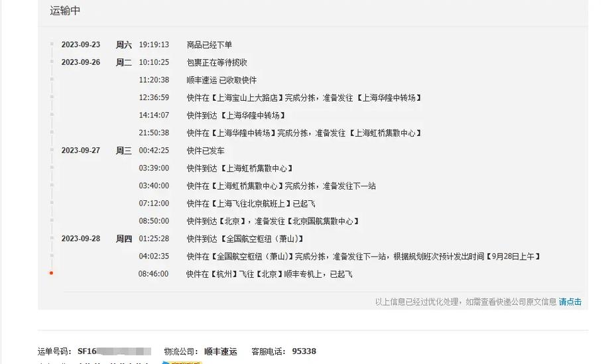
Task: Click the 上海宝山上大路店 sorting entry
Action: pos(304,97)
